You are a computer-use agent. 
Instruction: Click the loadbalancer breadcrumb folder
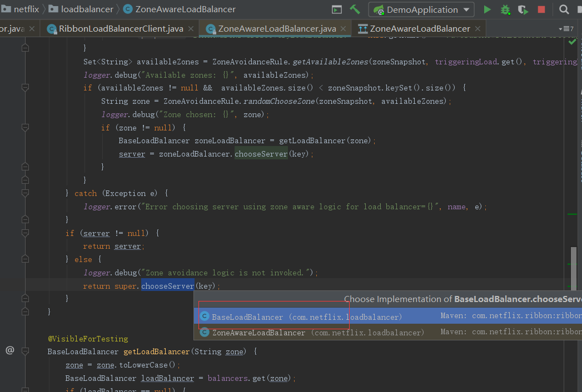tap(81, 9)
